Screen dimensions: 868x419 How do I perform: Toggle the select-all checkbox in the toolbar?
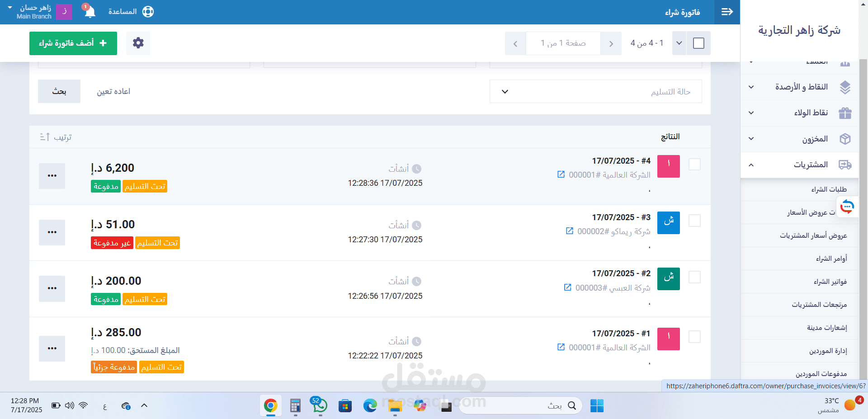[x=698, y=43]
